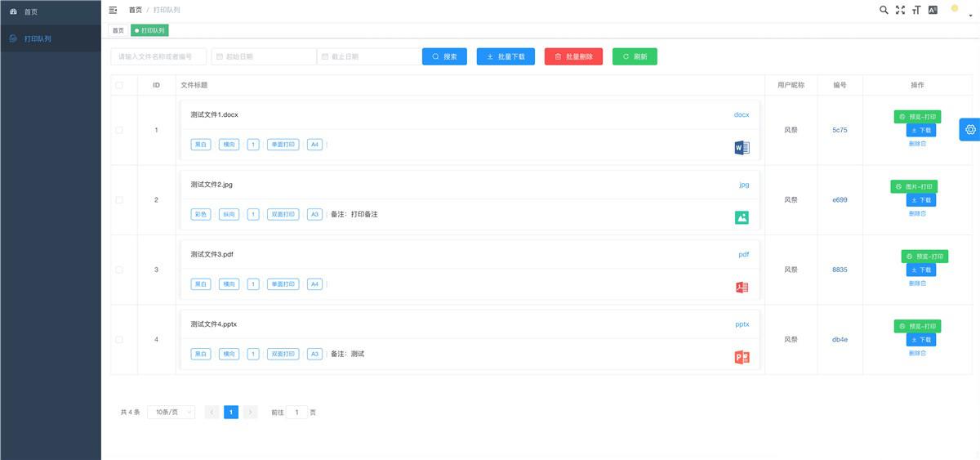Open the user avatar dropdown arrow

point(970,15)
